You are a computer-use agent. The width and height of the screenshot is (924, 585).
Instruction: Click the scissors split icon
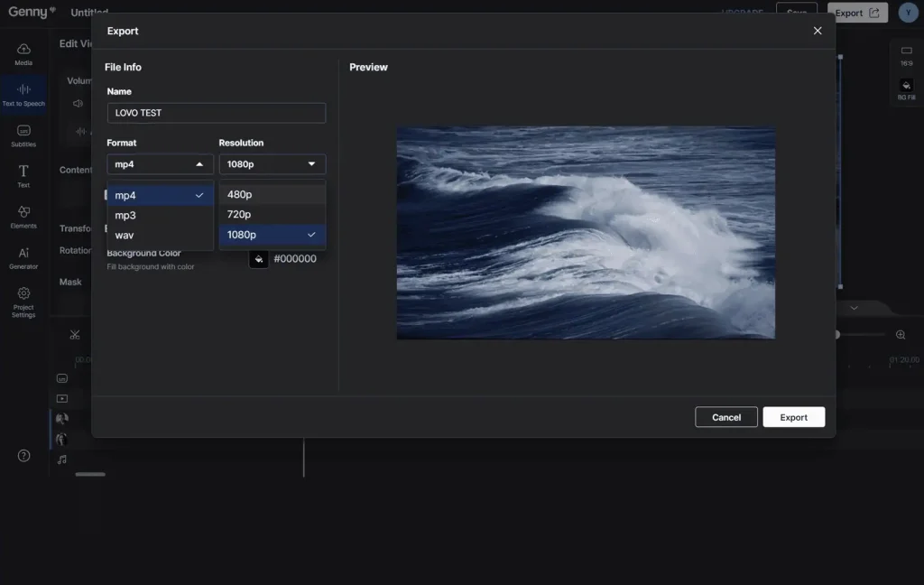[75, 335]
